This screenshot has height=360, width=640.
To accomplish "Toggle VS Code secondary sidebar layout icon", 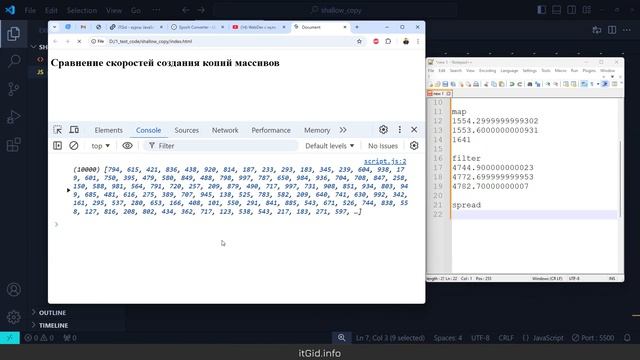I will (x=571, y=10).
